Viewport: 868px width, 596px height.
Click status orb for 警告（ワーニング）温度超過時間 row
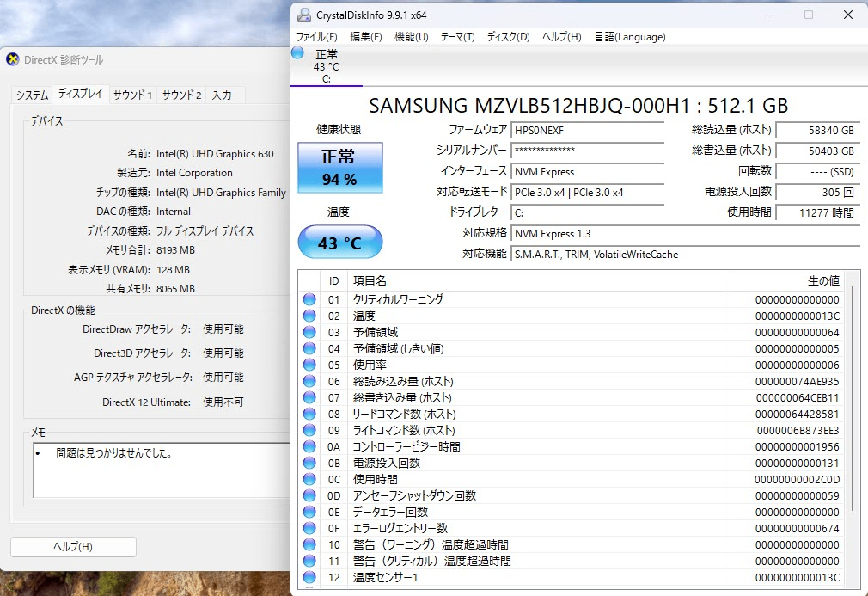(x=309, y=544)
